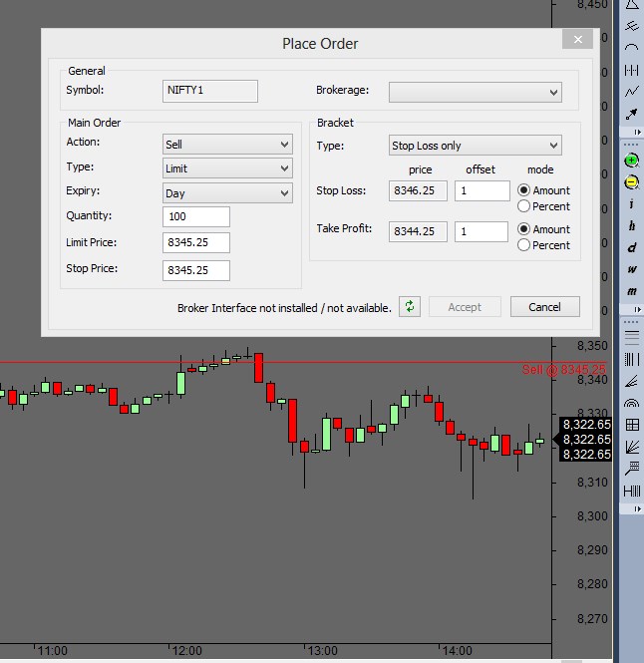Select the Gann square grid tool
The height and width of the screenshot is (663, 644).
(x=632, y=425)
